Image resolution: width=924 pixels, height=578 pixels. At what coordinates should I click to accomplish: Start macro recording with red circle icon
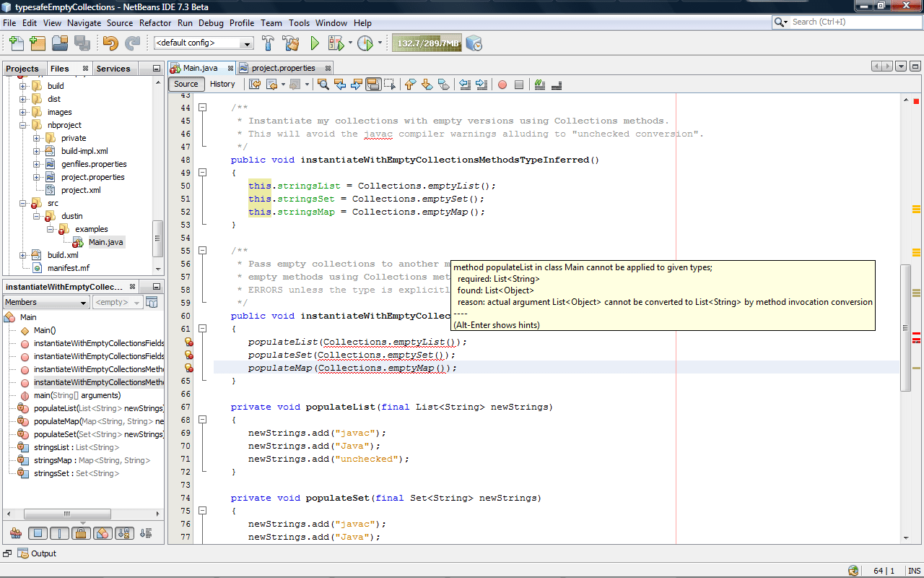(502, 85)
